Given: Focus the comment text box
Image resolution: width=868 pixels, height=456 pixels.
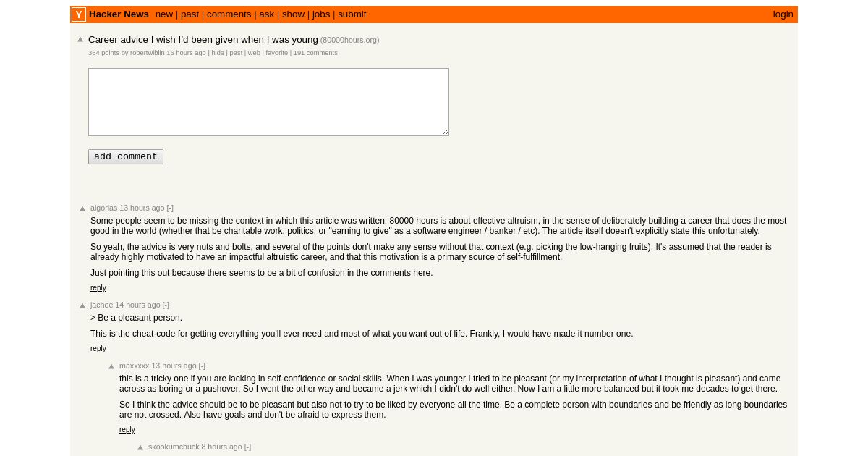Looking at the screenshot, I should (x=268, y=102).
